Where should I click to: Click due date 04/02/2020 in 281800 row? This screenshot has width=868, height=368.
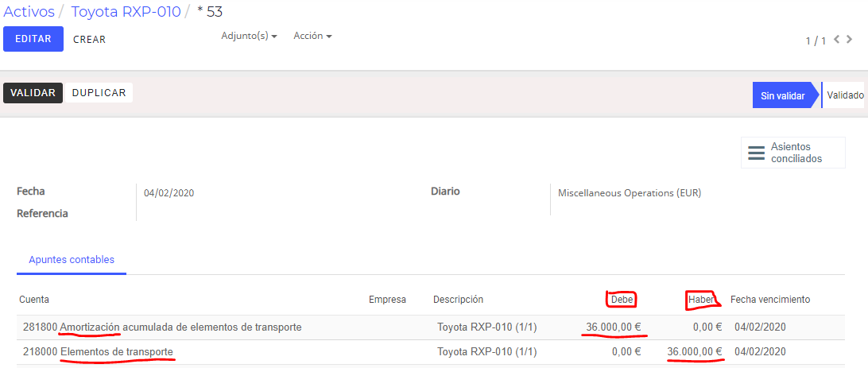[760, 327]
